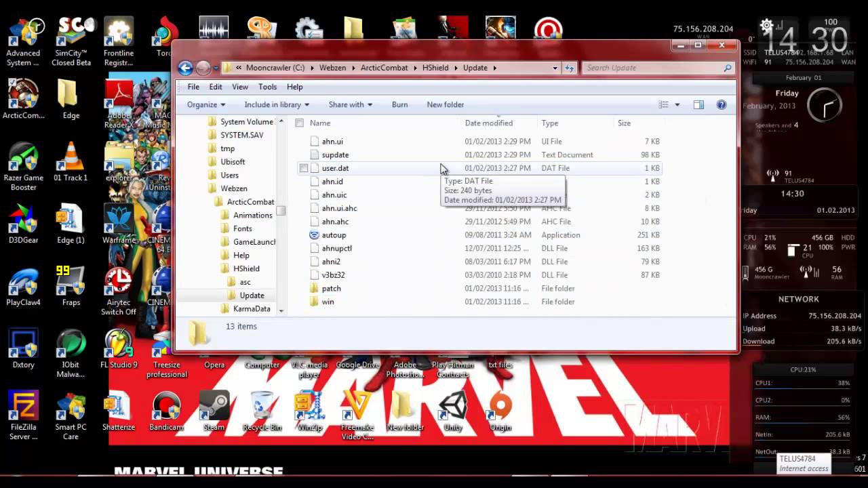Launch D3DGear desktop shortcut

pyautogui.click(x=23, y=224)
